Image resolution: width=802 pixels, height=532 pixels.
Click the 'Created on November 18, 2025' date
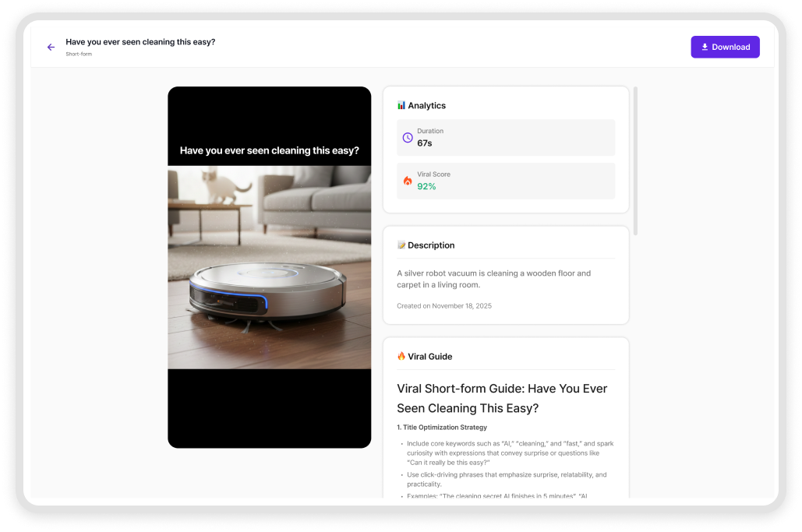point(444,306)
